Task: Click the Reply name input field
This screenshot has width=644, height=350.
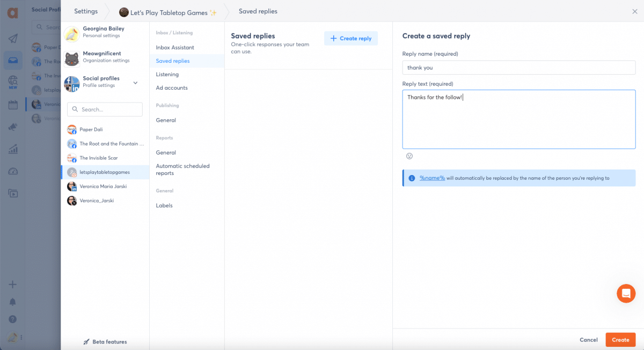Action: (x=518, y=68)
